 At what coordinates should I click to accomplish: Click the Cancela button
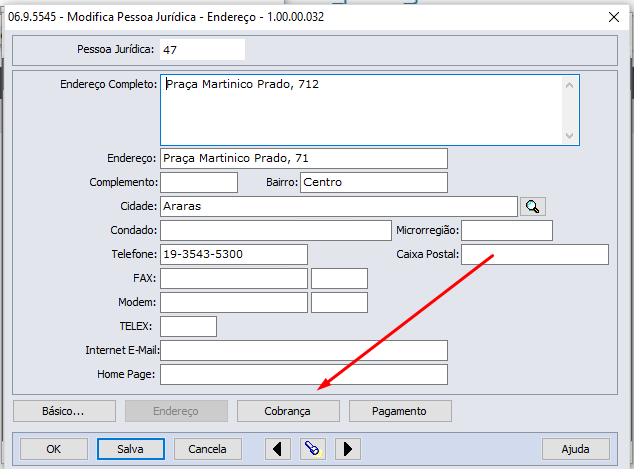[x=208, y=449]
